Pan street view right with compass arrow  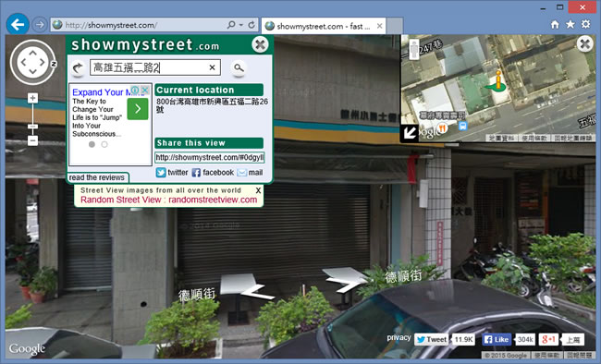coord(43,63)
